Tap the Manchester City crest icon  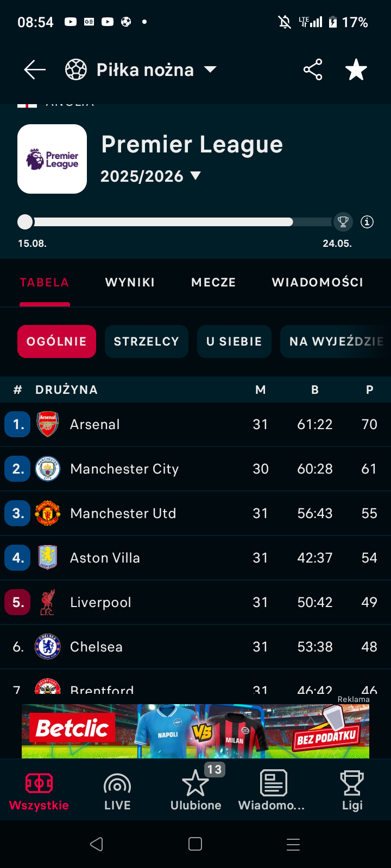(48, 469)
